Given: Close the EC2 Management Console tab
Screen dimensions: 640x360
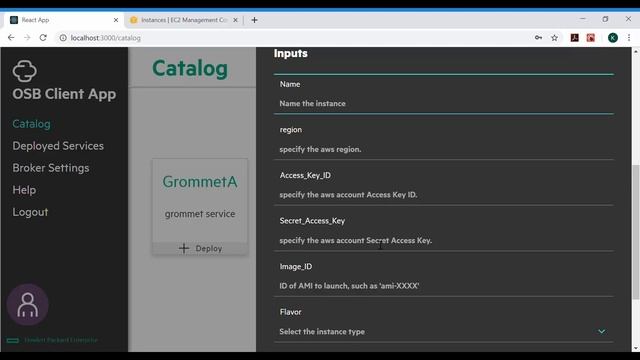Looking at the screenshot, I should (236, 20).
